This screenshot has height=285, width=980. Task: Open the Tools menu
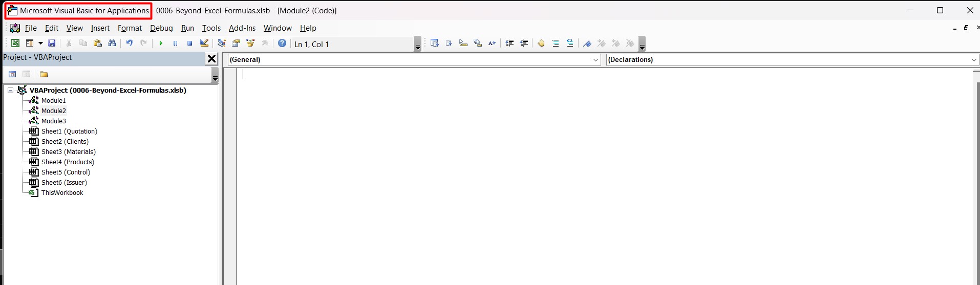tap(211, 28)
